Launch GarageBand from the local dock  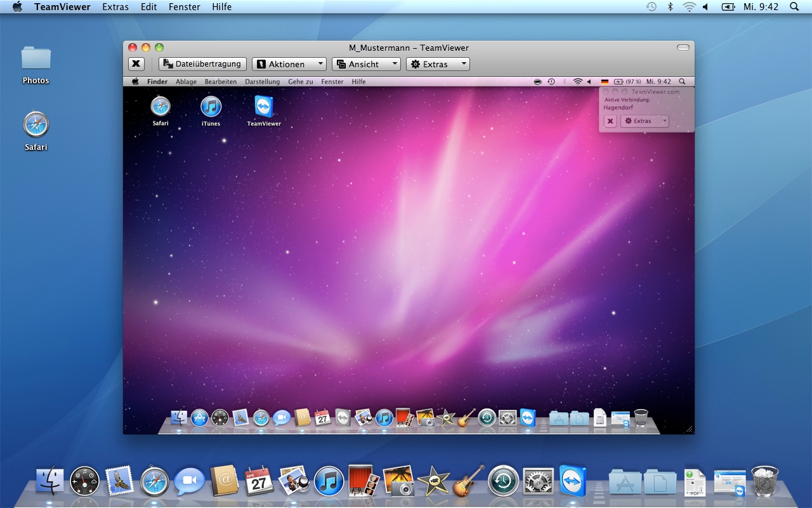tap(469, 481)
